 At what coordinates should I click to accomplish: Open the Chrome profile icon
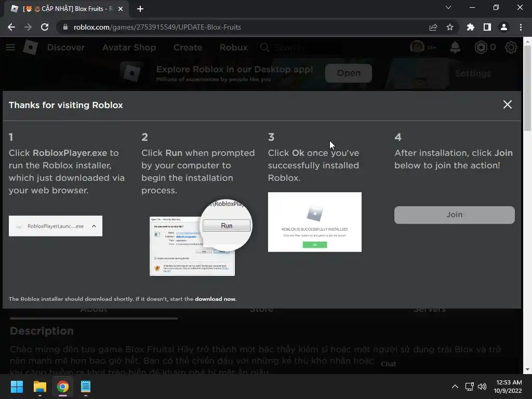(x=503, y=27)
